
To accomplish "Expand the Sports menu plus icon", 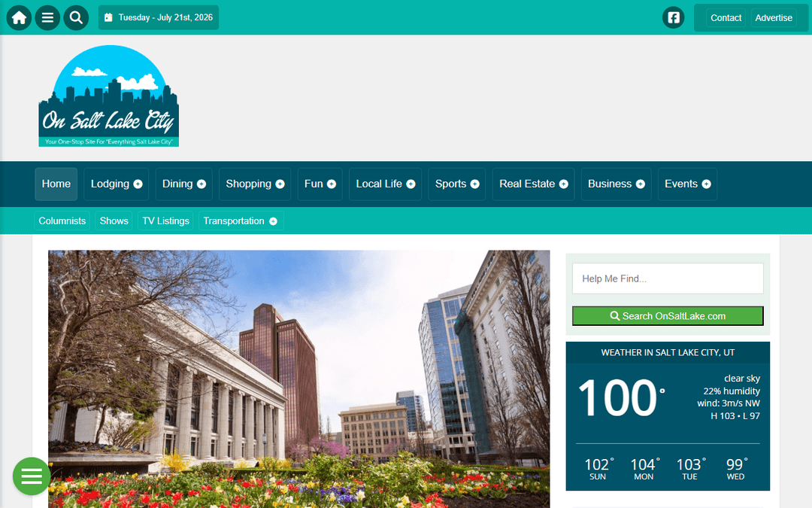I will (x=475, y=184).
